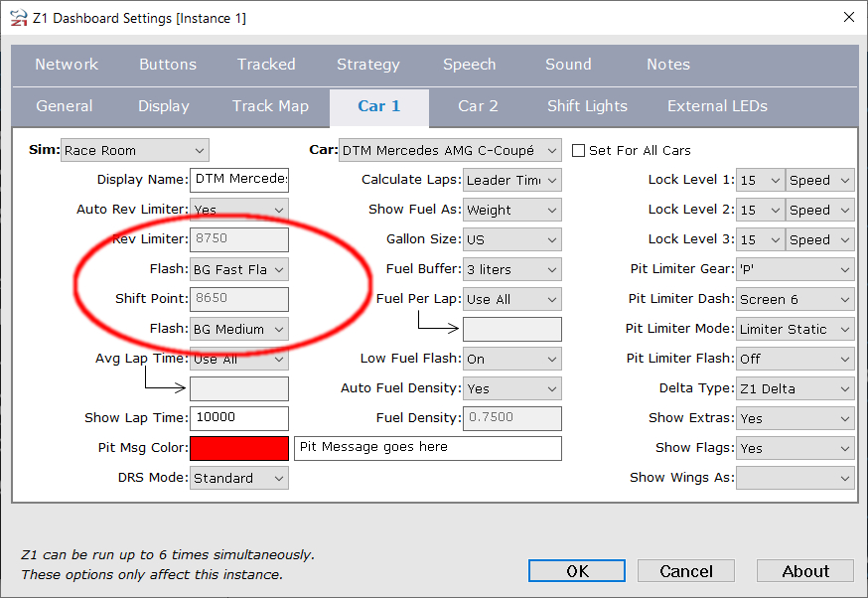The height and width of the screenshot is (598, 868).
Task: Switch to the Network tab
Action: tap(67, 65)
